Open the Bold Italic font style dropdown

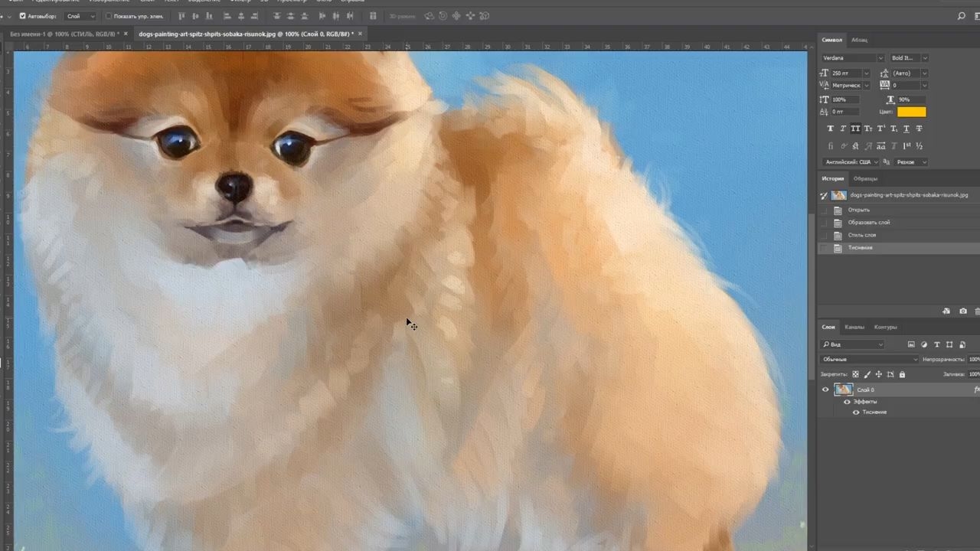[x=924, y=58]
